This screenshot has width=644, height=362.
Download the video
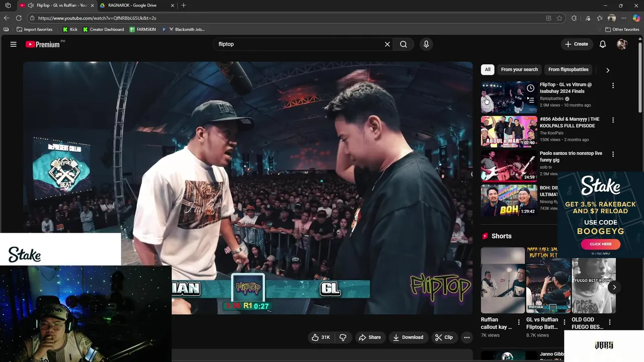pyautogui.click(x=408, y=337)
